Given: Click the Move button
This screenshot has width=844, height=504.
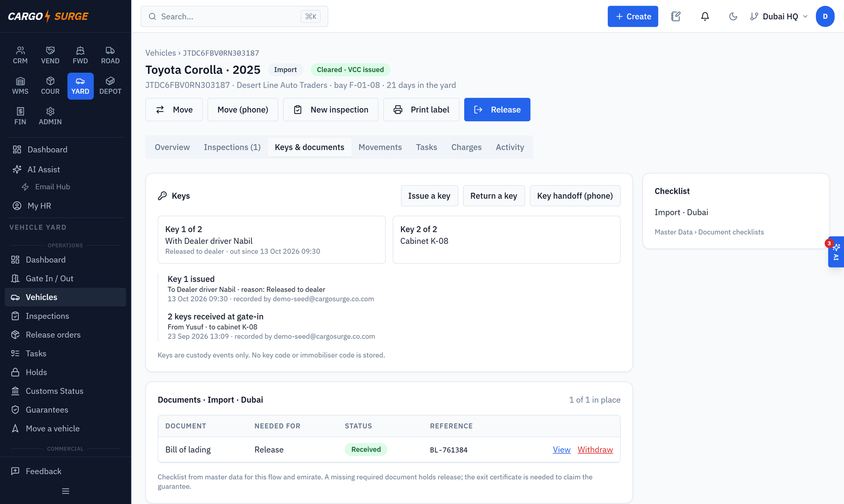Looking at the screenshot, I should point(174,109).
